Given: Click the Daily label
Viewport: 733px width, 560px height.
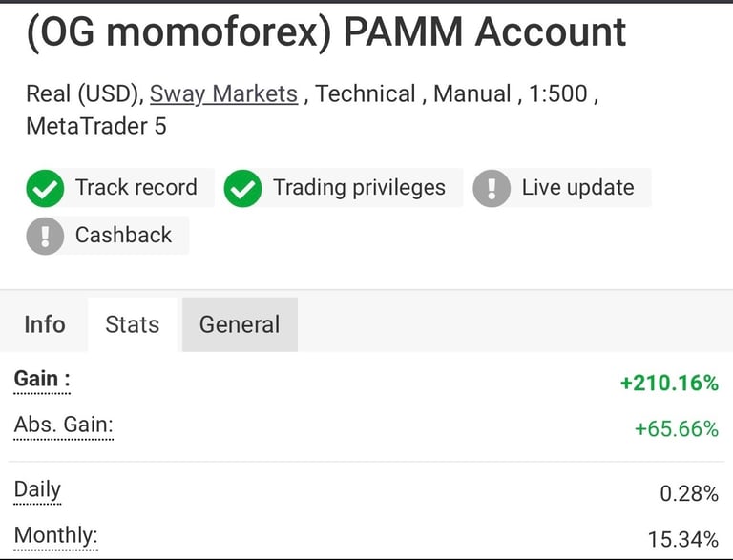Looking at the screenshot, I should pos(37,490).
